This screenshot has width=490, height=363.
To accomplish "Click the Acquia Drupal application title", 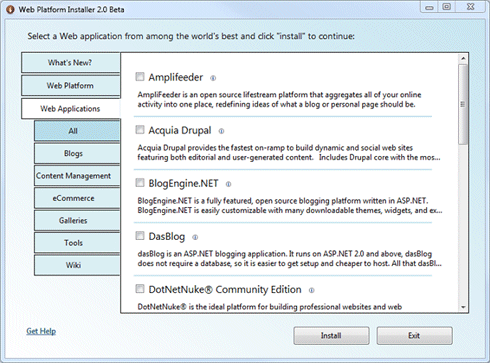I will (x=180, y=130).
